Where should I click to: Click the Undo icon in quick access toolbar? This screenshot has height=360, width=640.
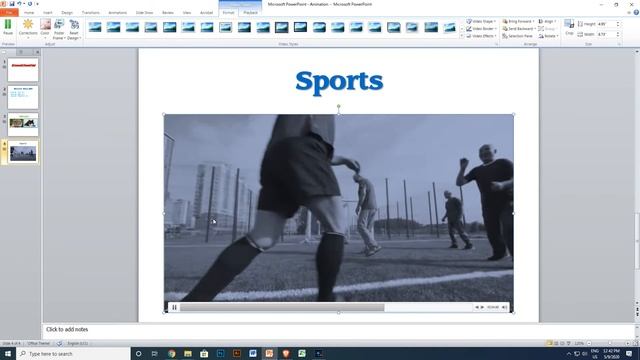19,4
